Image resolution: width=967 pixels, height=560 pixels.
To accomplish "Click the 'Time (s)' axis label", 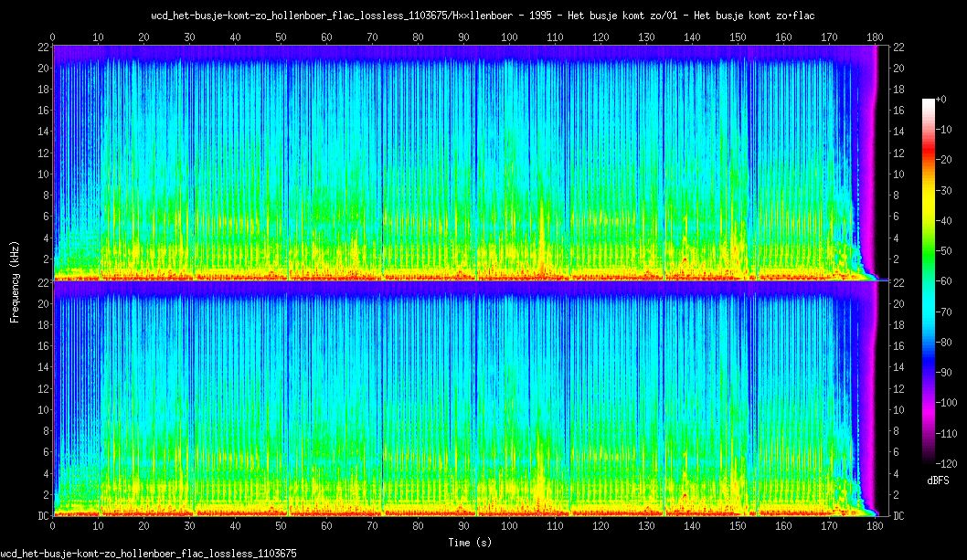I will click(470, 543).
